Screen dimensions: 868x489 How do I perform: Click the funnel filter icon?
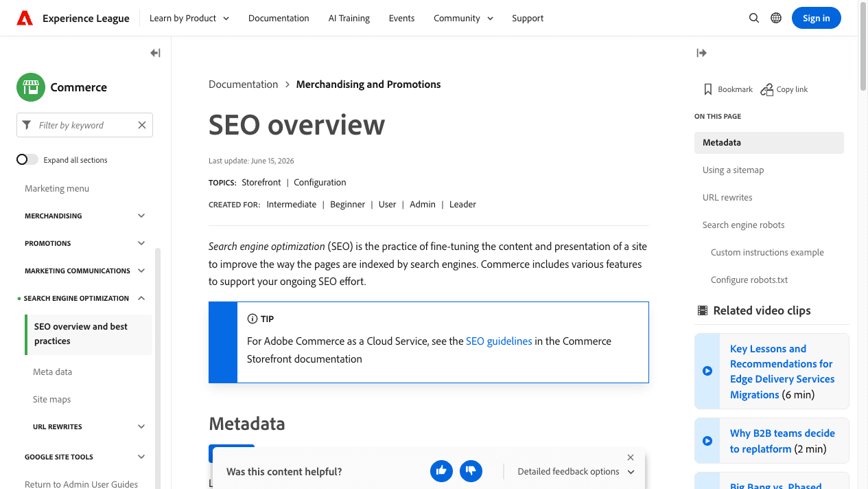(27, 125)
